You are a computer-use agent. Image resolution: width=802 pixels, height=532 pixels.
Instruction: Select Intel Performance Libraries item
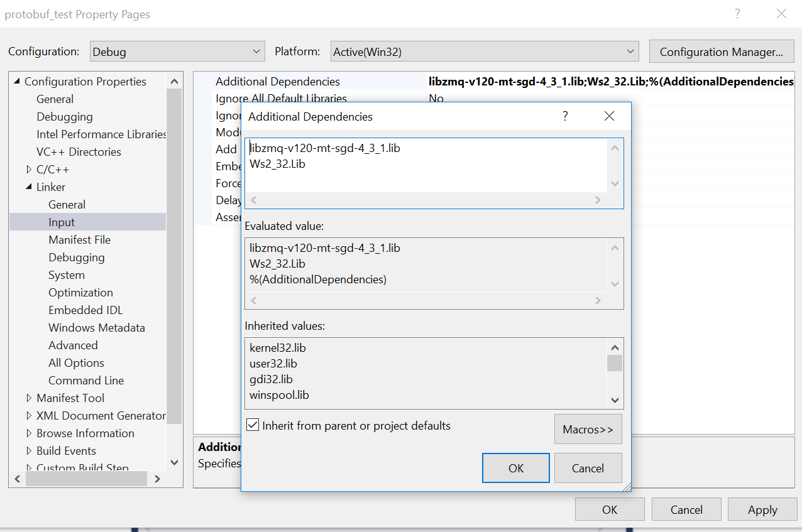(101, 134)
